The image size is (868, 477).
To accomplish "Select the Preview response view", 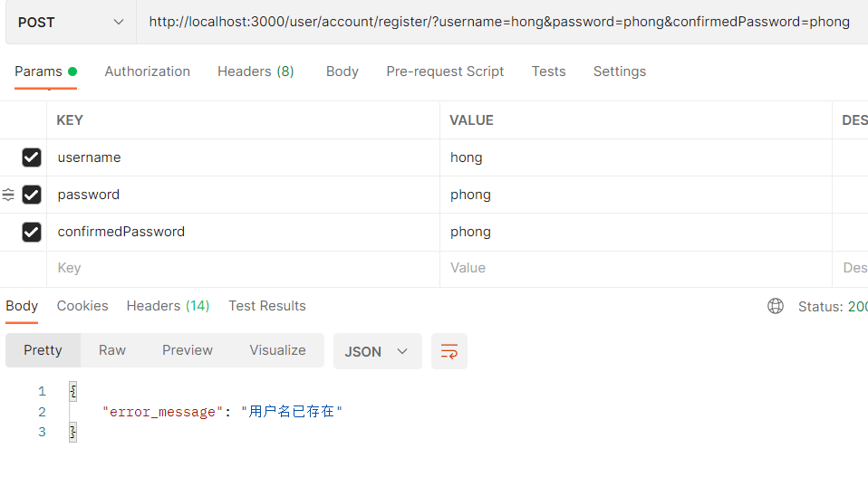I will 188,350.
